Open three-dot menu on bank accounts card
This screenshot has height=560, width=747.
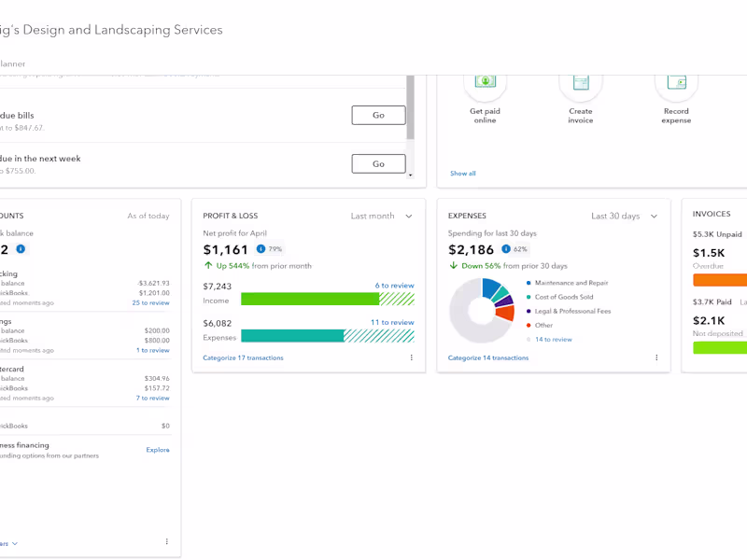coord(167,541)
